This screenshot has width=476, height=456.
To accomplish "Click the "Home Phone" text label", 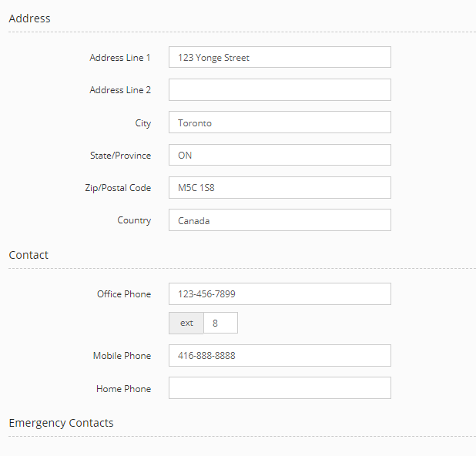I will pyautogui.click(x=123, y=389).
